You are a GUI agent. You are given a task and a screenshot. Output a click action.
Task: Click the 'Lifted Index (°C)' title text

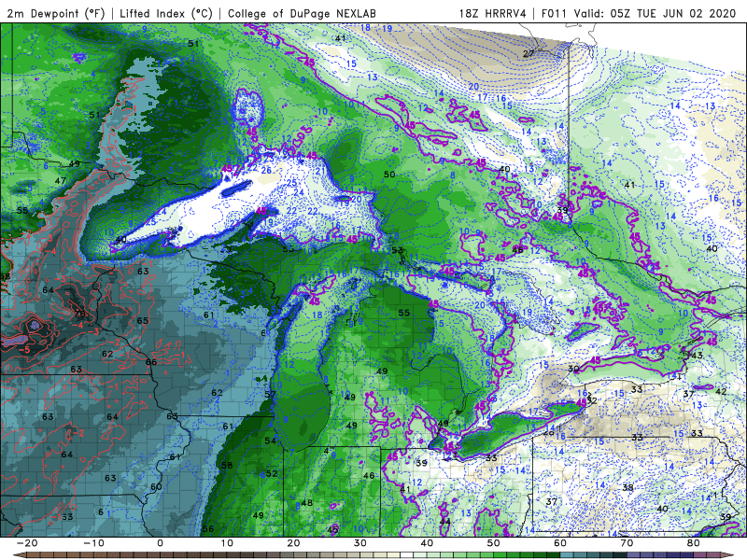tap(166, 14)
